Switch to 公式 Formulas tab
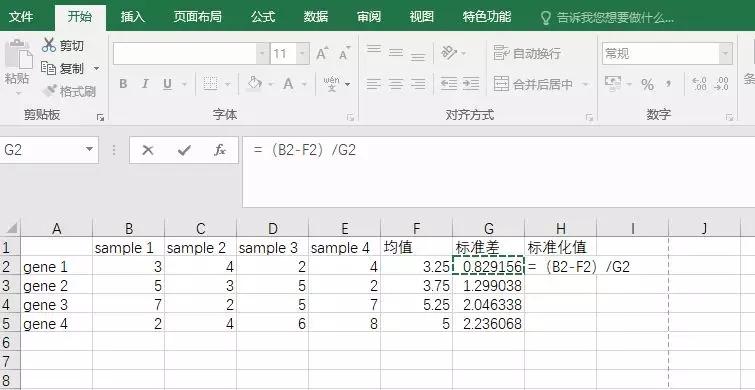Screen dimensions: 755x390 pos(262,17)
